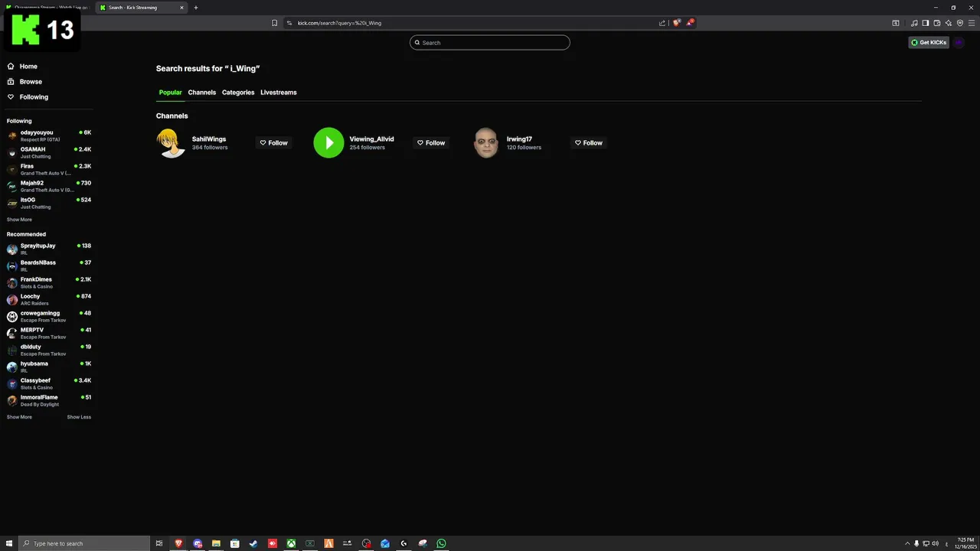This screenshot has width=980, height=551.
Task: Collapse Recommended list with Show Less
Action: 79,417
